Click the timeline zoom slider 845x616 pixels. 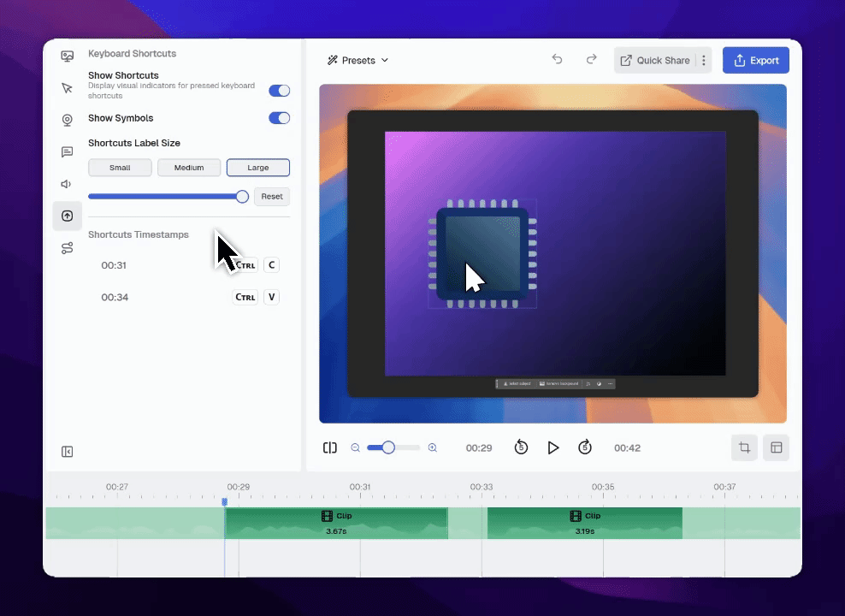click(x=393, y=447)
